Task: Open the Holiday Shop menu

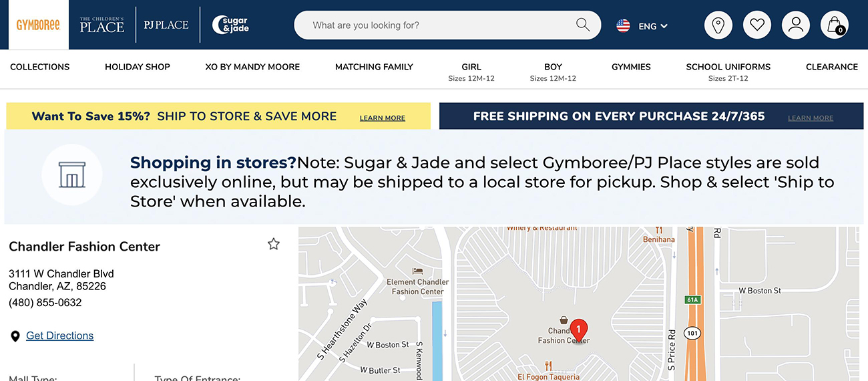Action: pyautogui.click(x=138, y=67)
